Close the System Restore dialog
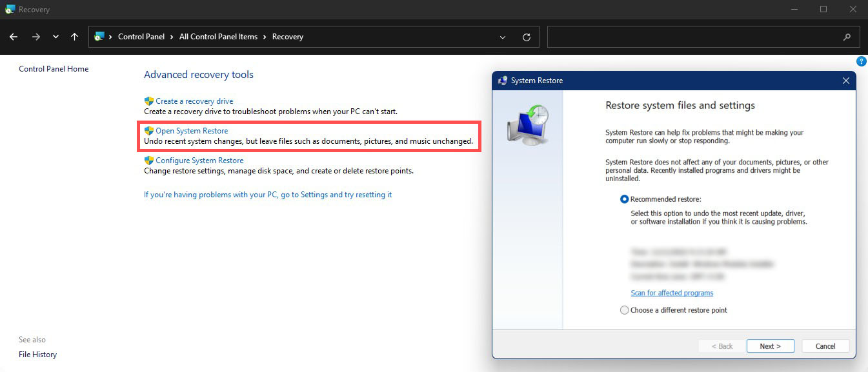Screen dimensions: 868x372 pyautogui.click(x=846, y=81)
